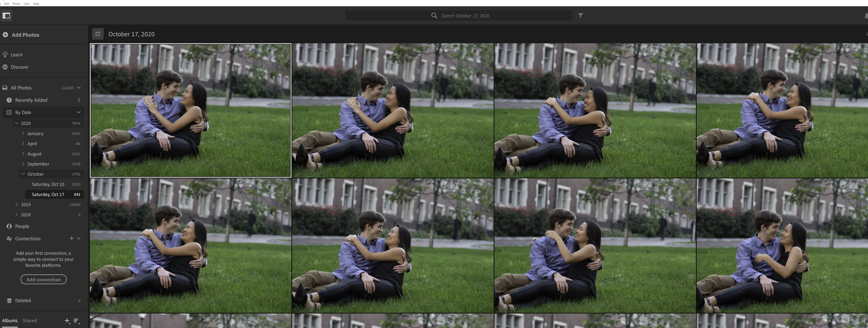Click the Add Photos plus icon
This screenshot has width=868, height=328.
[5, 35]
